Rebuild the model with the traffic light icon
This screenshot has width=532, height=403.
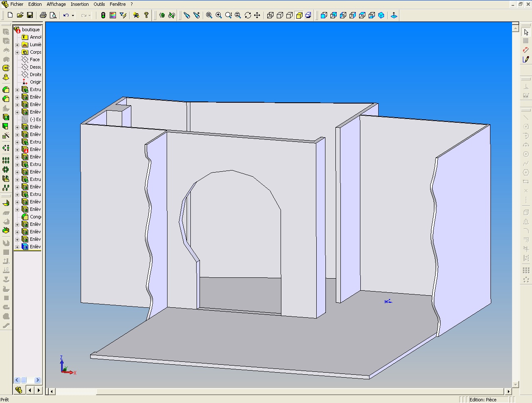[103, 15]
